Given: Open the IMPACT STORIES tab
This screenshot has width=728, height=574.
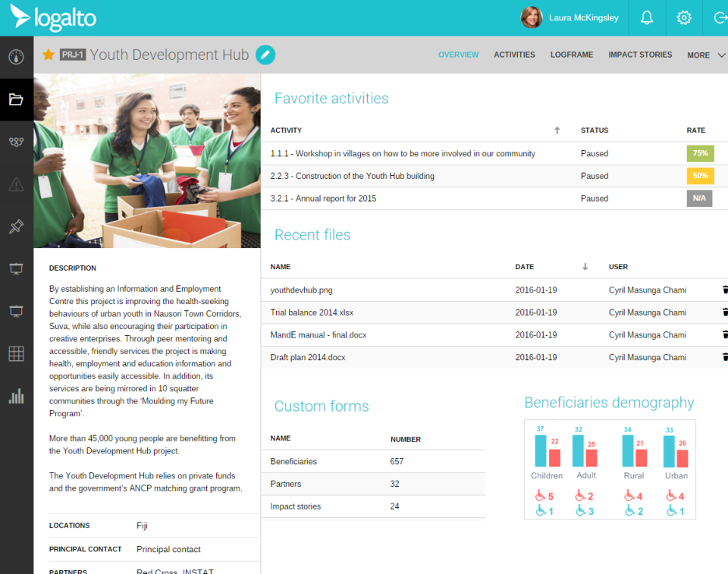Looking at the screenshot, I should pos(640,55).
